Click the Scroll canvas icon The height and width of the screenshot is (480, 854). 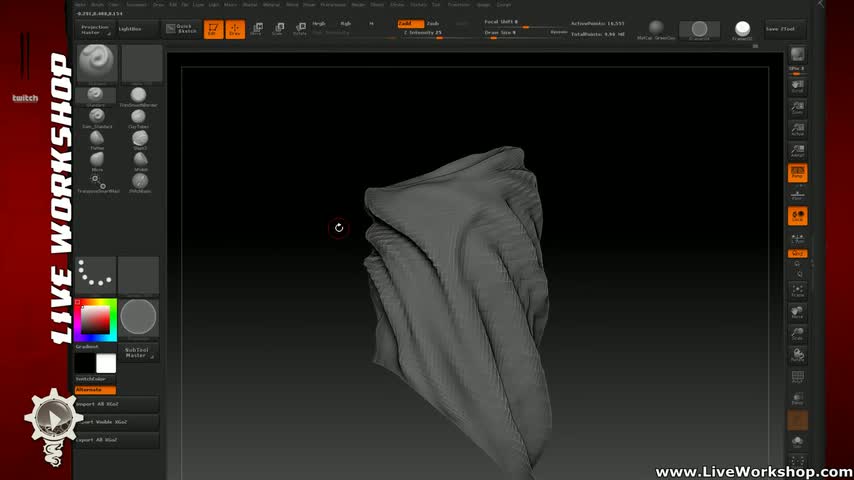point(797,86)
